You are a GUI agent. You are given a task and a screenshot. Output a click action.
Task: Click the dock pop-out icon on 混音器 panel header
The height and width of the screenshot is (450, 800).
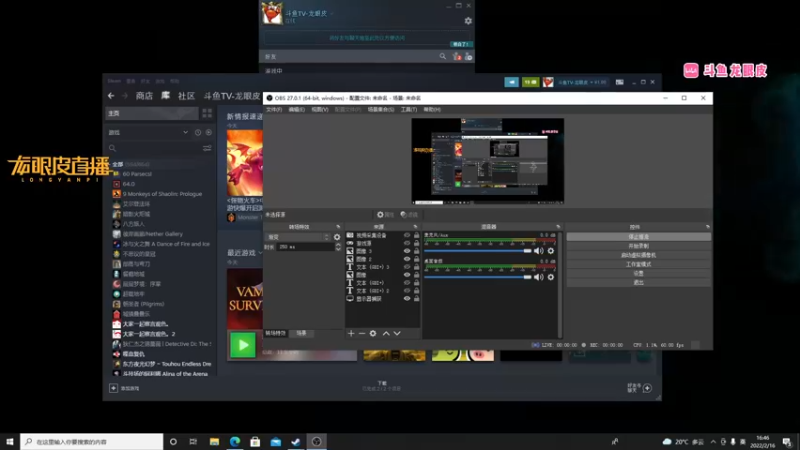click(558, 227)
